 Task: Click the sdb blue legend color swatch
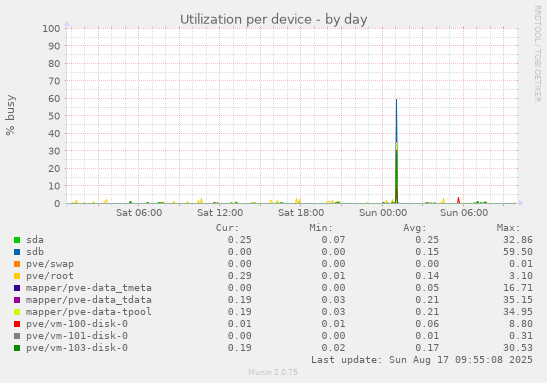tap(17, 252)
